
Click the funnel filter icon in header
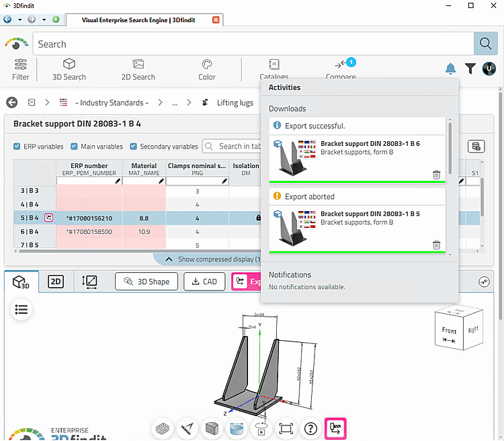click(x=470, y=69)
